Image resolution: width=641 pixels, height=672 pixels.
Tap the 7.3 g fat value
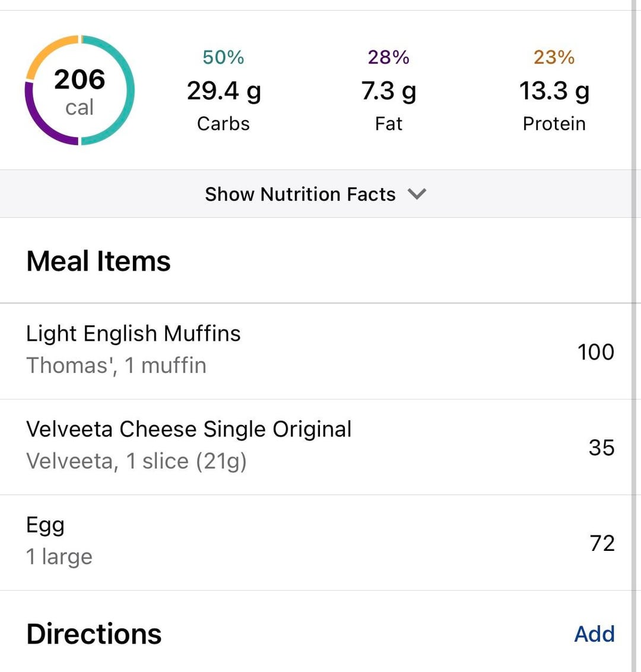(x=389, y=91)
